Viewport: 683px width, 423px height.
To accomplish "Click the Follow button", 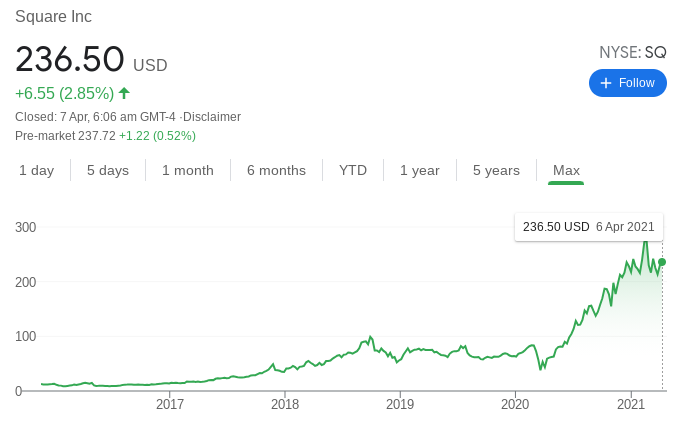I will pos(628,83).
